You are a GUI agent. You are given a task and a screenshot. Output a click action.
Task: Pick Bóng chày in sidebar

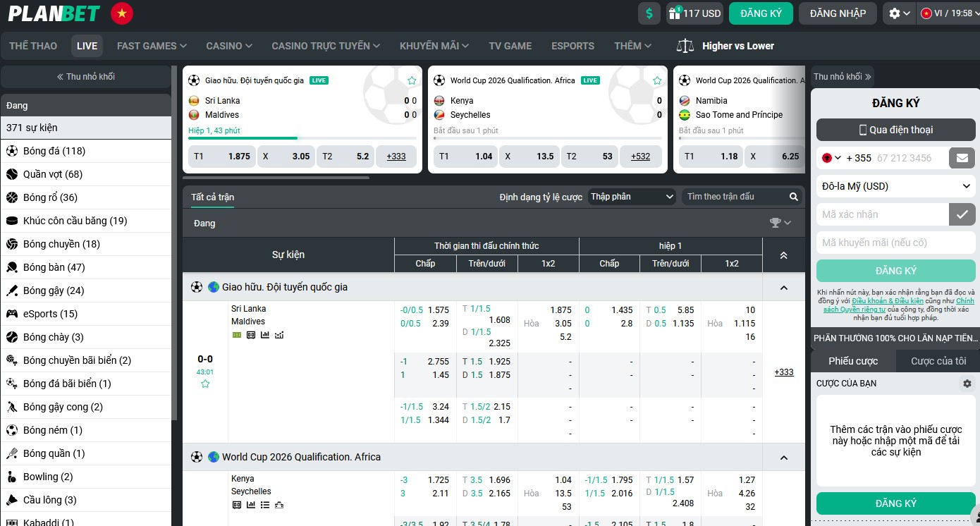[86, 337]
